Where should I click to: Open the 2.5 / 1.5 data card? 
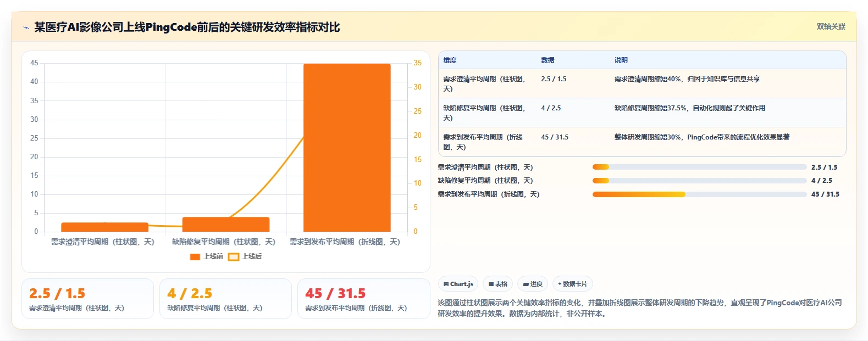87,299
